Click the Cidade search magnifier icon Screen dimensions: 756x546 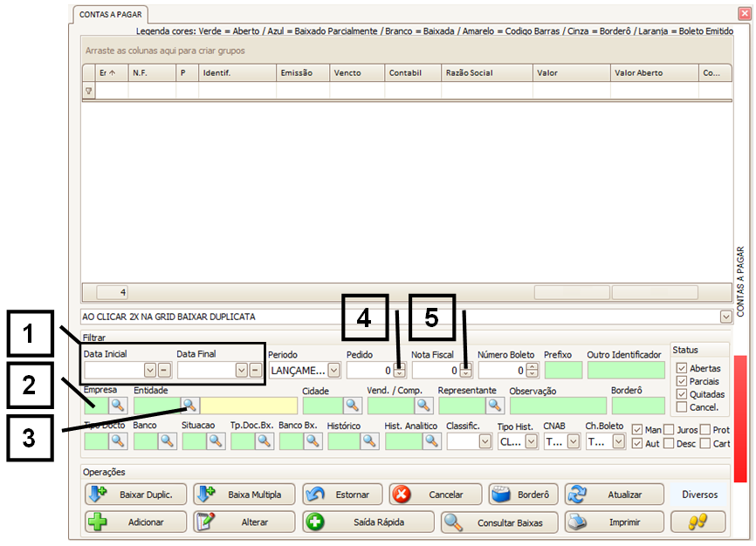point(352,406)
